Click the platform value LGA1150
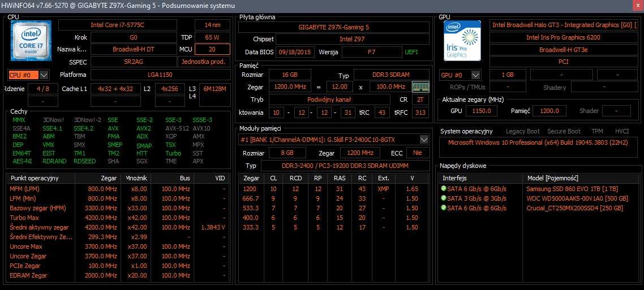The image size is (644, 290). pos(160,75)
